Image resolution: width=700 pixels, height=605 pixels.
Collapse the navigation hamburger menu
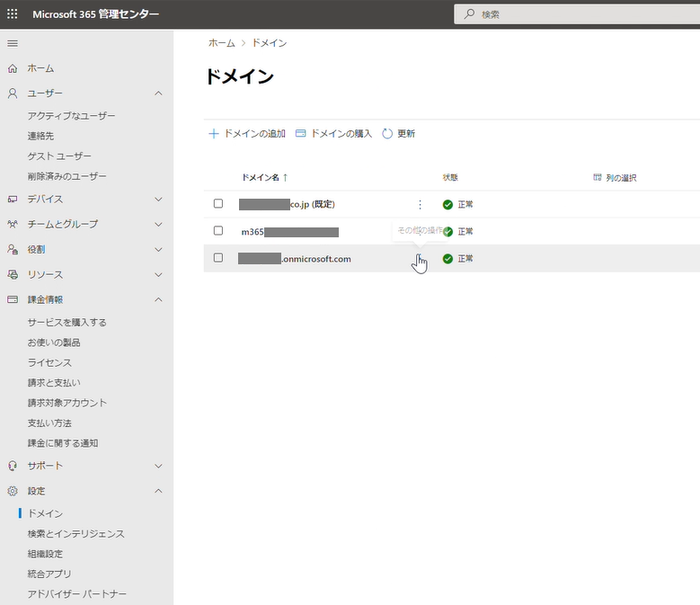13,43
